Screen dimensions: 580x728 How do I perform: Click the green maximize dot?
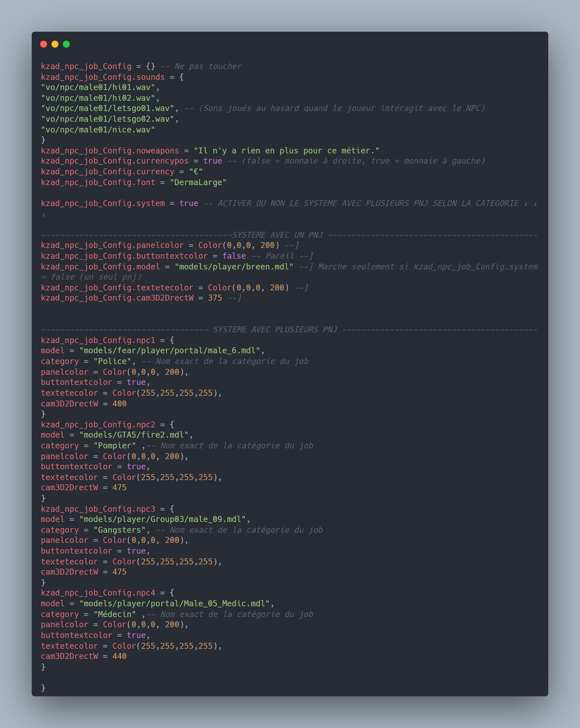pyautogui.click(x=66, y=44)
